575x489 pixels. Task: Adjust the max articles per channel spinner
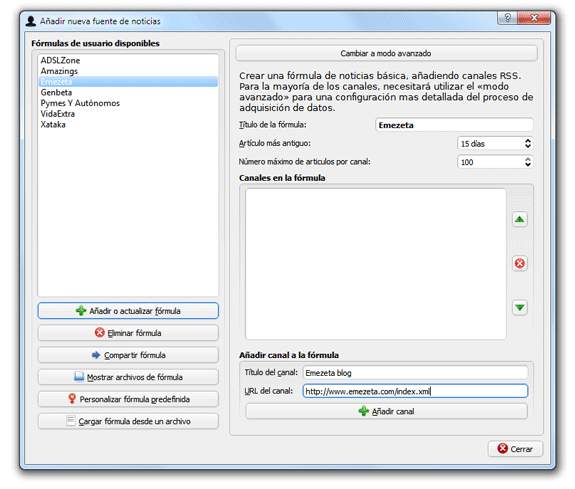point(527,162)
